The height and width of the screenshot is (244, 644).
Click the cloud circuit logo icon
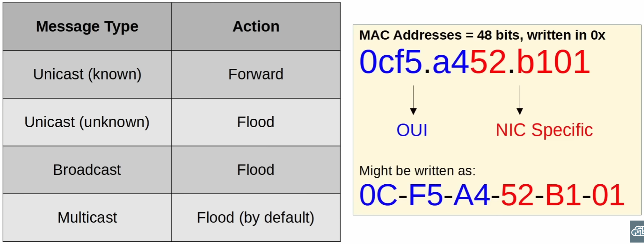[x=638, y=231]
